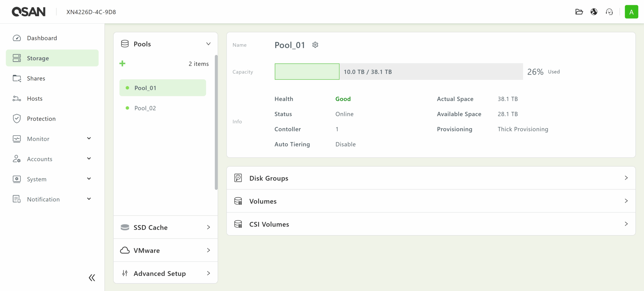
Task: Open the support agent icon
Action: [609, 12]
